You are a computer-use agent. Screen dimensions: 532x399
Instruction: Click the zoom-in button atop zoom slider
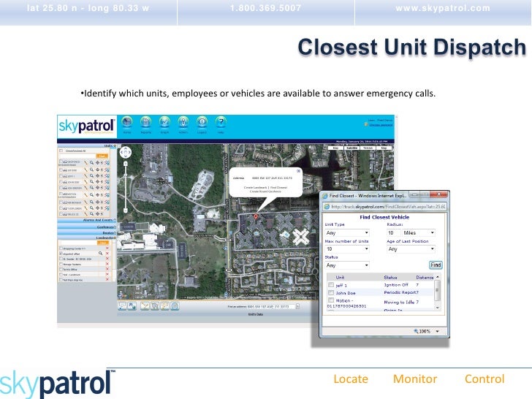coord(125,164)
